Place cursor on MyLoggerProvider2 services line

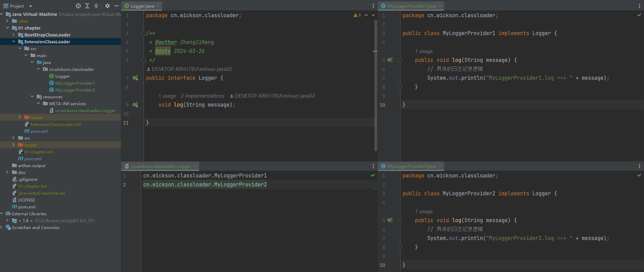(205, 185)
